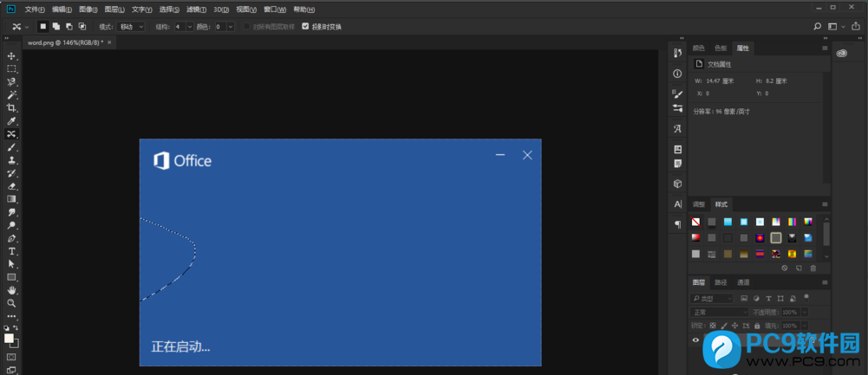Select the History Brush tool
The image size is (868, 375).
tap(11, 173)
